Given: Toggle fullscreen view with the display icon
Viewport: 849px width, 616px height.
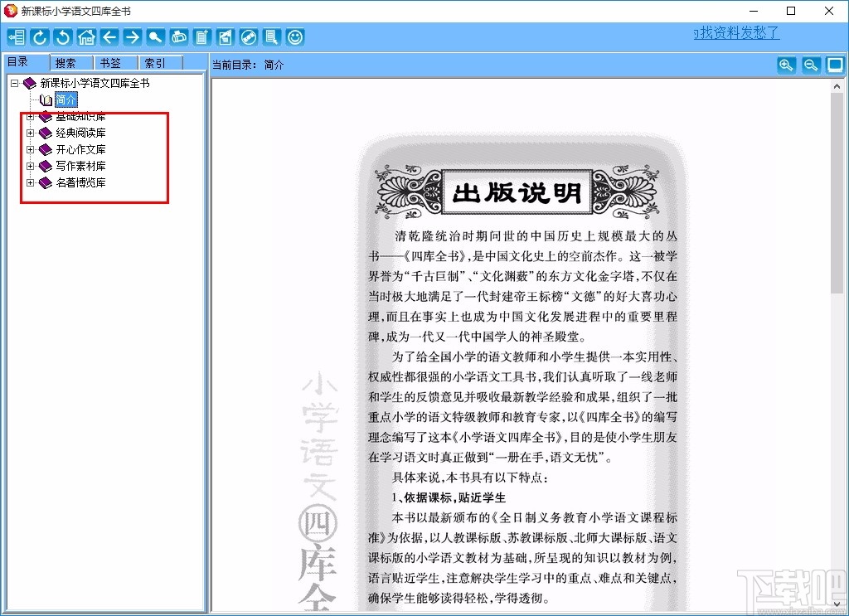Looking at the screenshot, I should pos(835,65).
